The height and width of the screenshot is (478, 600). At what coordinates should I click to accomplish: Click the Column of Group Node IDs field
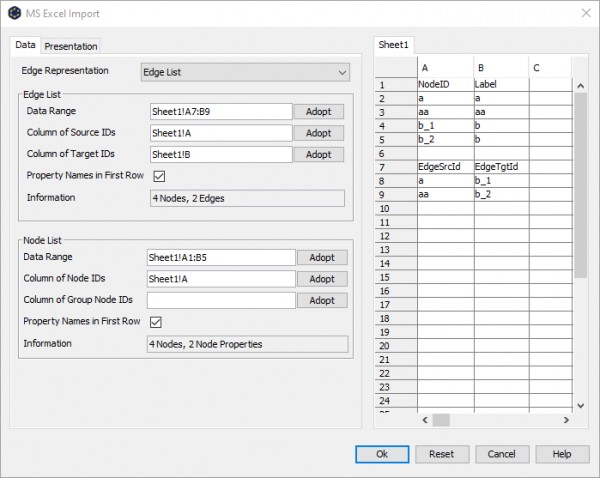click(221, 300)
